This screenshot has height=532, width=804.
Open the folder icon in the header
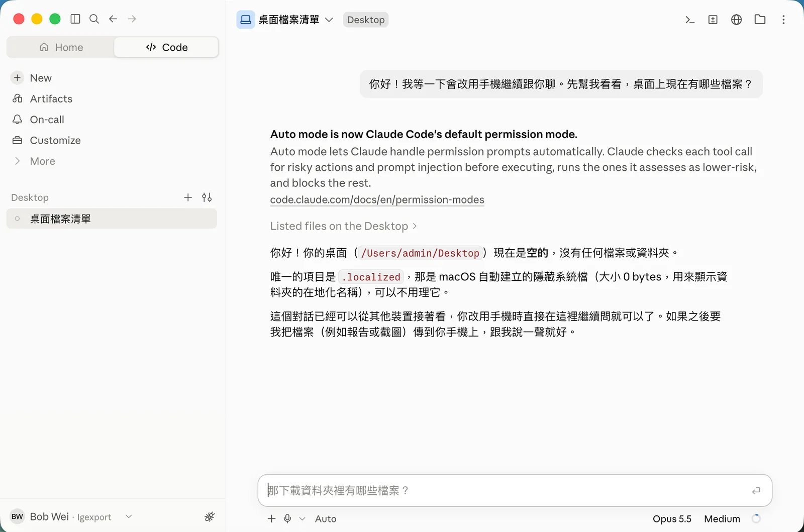[x=760, y=20]
